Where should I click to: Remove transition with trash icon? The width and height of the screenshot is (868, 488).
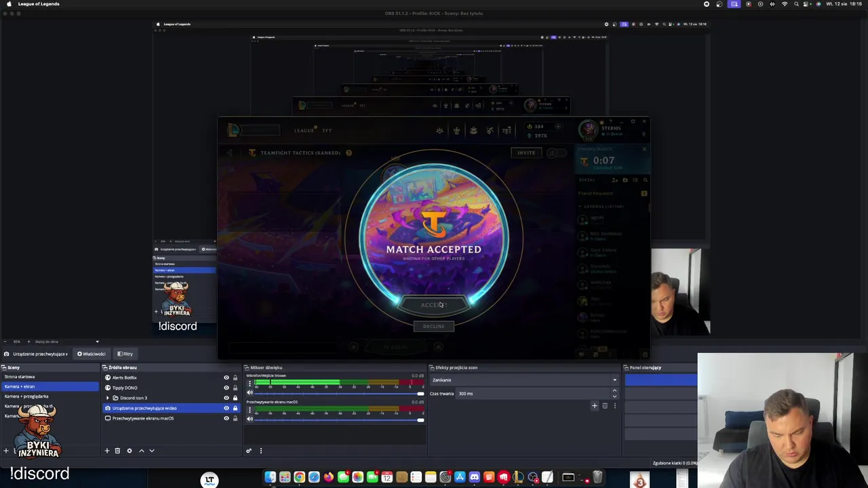click(x=605, y=406)
